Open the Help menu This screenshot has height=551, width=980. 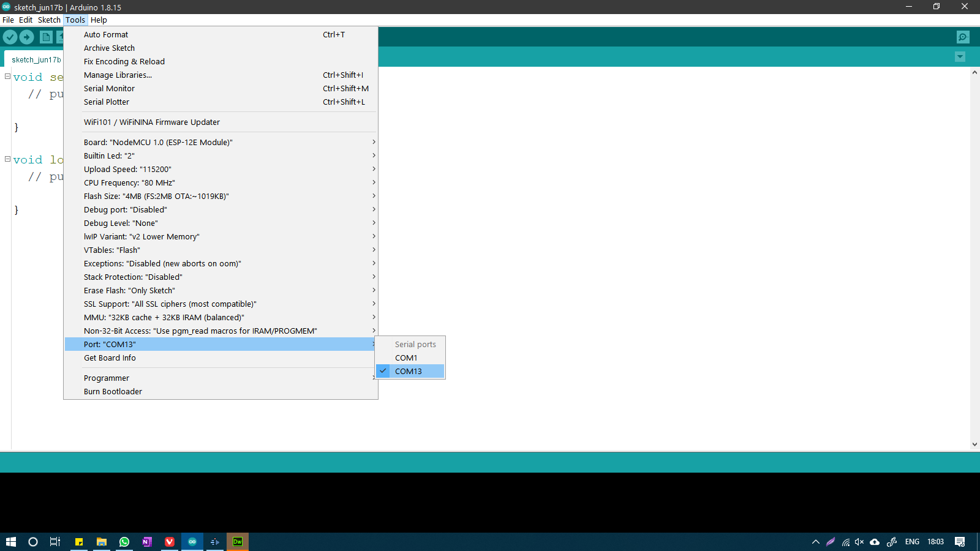click(99, 20)
